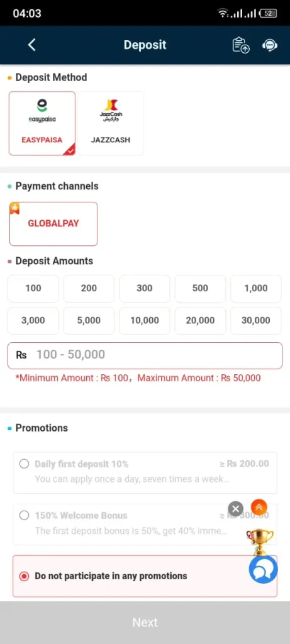This screenshot has height=644, width=290.
Task: Pick the 100 deposit amount
Action: (33, 288)
